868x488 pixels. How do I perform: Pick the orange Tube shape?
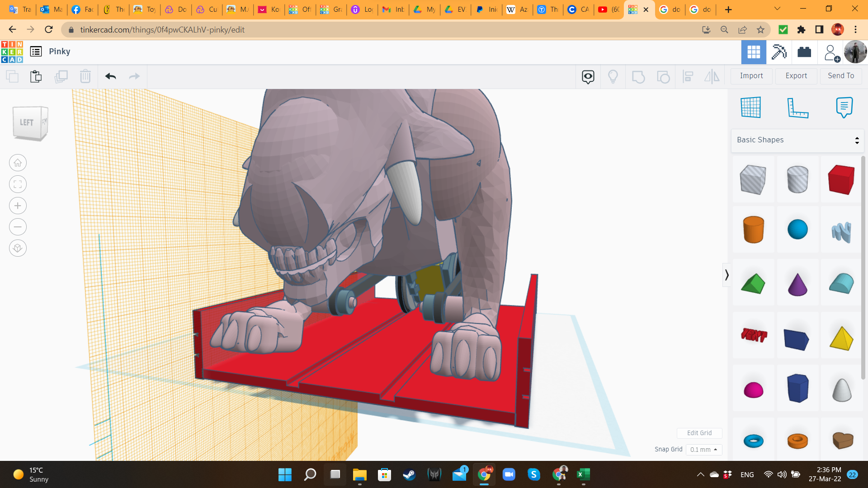click(797, 441)
